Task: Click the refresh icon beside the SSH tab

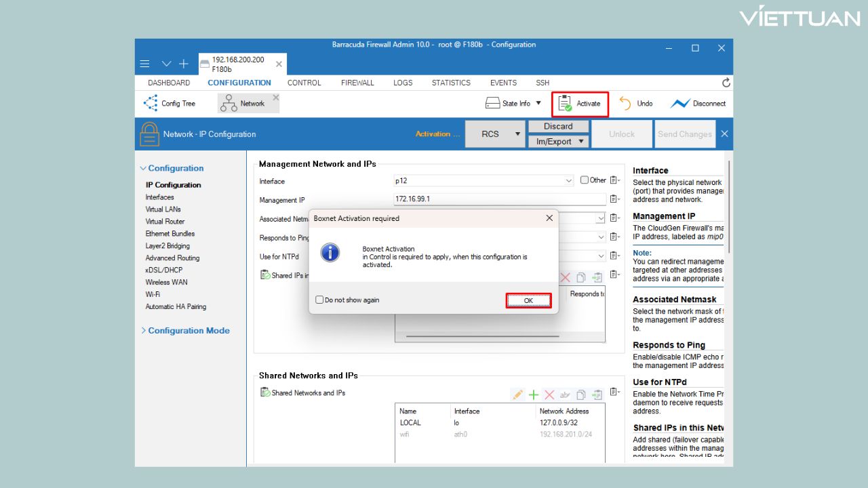Action: (x=726, y=83)
